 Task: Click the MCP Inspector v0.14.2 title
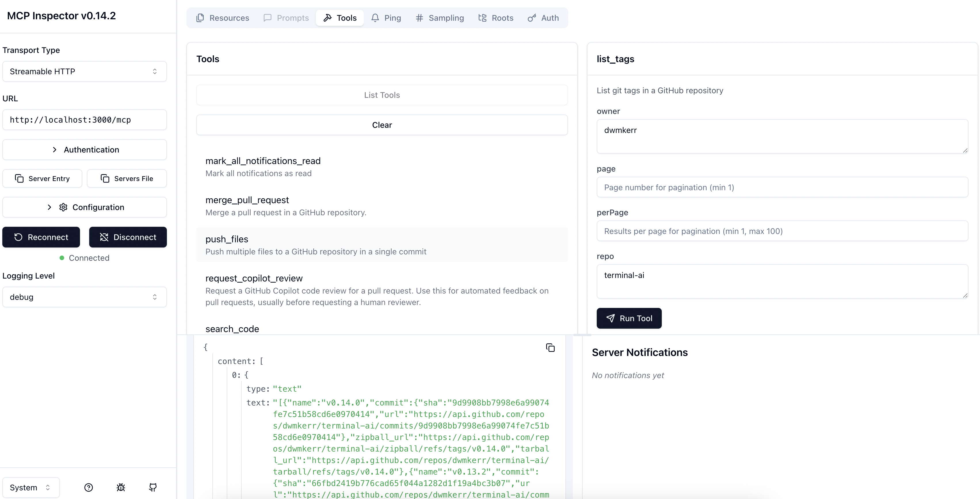pyautogui.click(x=61, y=16)
